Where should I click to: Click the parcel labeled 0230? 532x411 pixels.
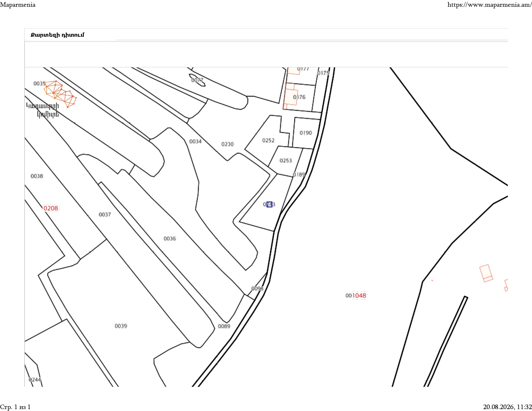[227, 144]
